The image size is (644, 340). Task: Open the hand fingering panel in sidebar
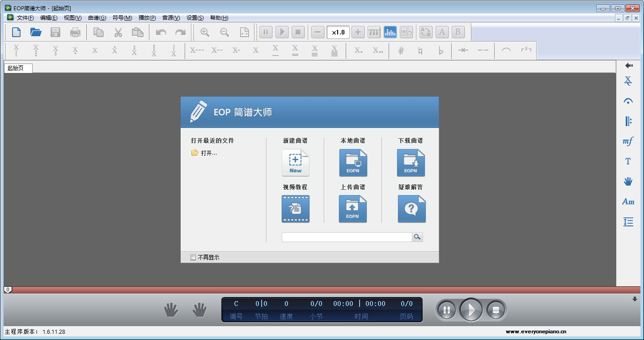pos(628,181)
